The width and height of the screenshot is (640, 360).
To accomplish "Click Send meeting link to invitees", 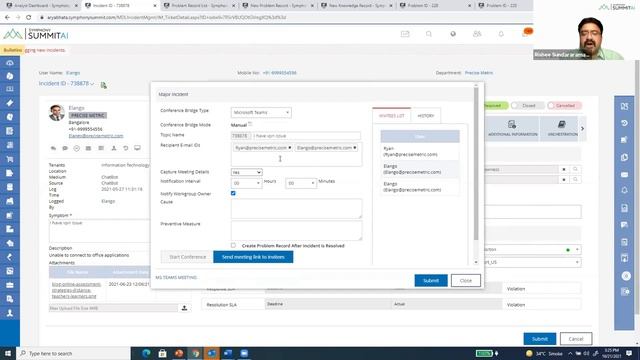I will tap(253, 257).
